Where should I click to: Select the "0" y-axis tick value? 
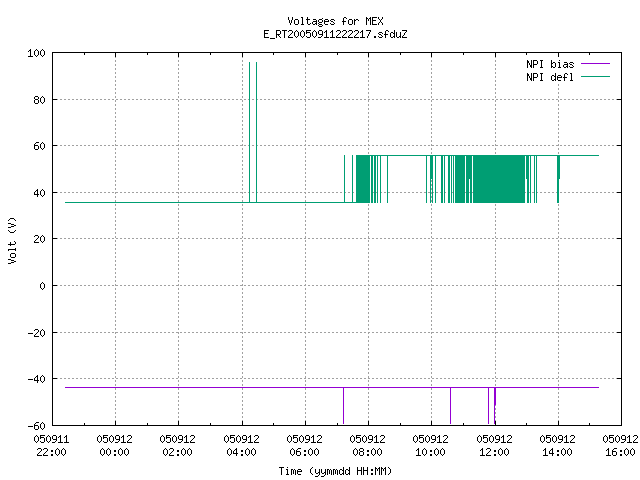point(42,286)
